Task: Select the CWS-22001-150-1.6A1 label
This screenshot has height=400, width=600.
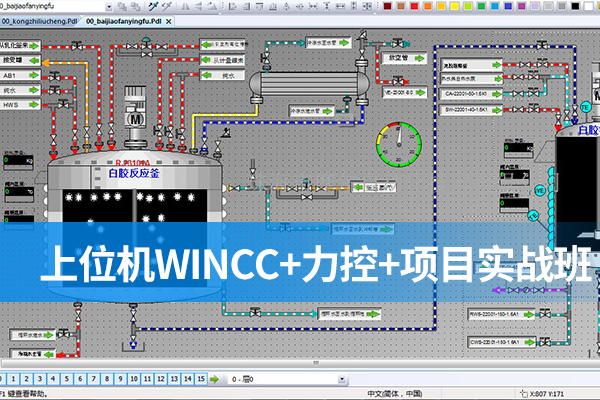Action: [502, 342]
